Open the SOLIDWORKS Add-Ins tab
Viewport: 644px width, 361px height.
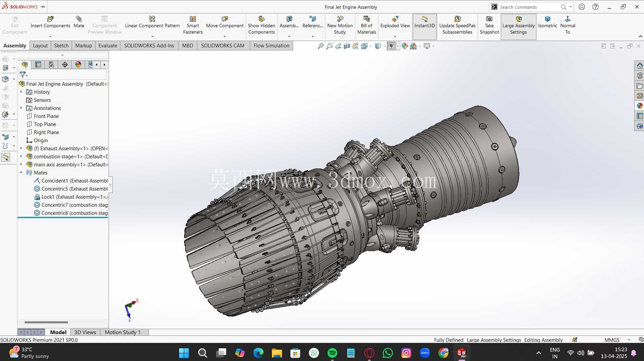pyautogui.click(x=149, y=46)
